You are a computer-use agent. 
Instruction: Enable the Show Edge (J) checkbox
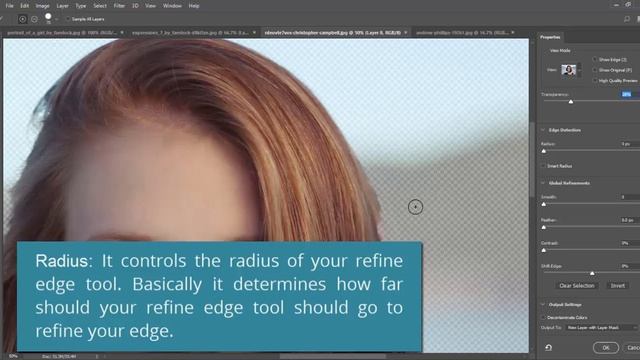click(595, 60)
